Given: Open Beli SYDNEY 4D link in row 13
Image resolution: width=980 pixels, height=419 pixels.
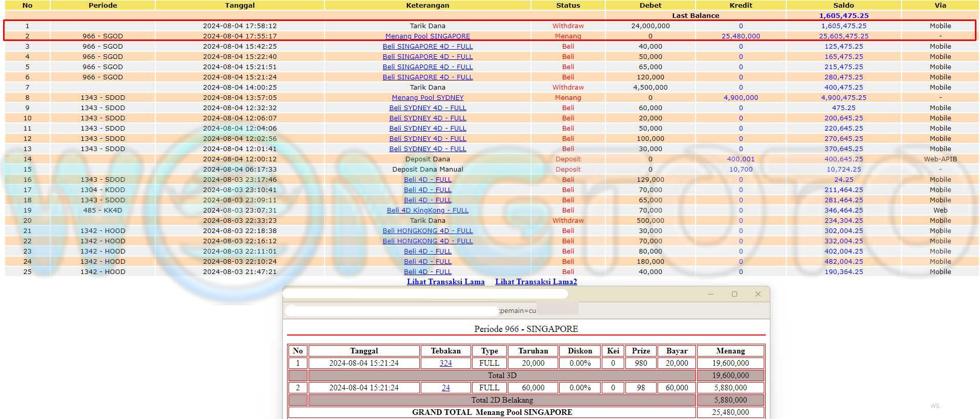Looking at the screenshot, I should (427, 149).
